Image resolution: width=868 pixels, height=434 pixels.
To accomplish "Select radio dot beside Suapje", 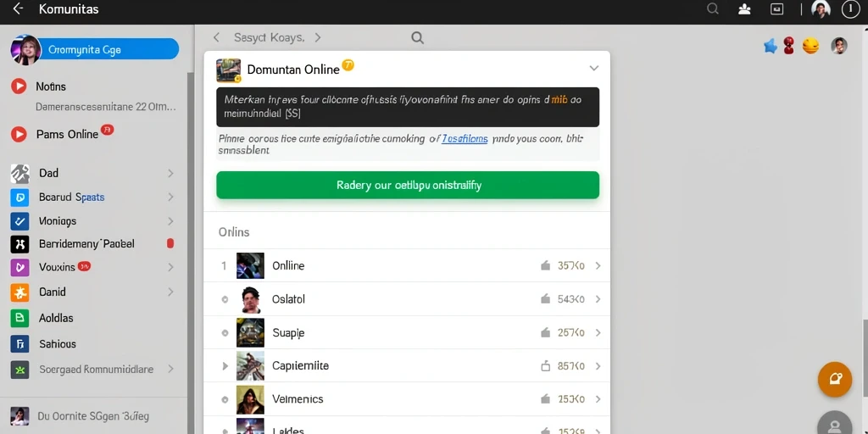I will pyautogui.click(x=225, y=333).
